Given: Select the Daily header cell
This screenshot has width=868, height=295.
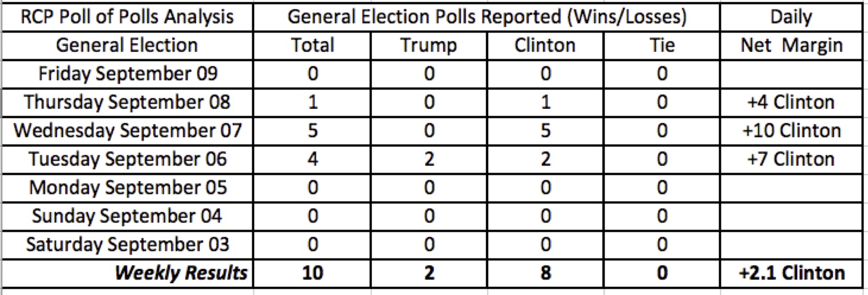Looking at the screenshot, I should click(x=790, y=17).
